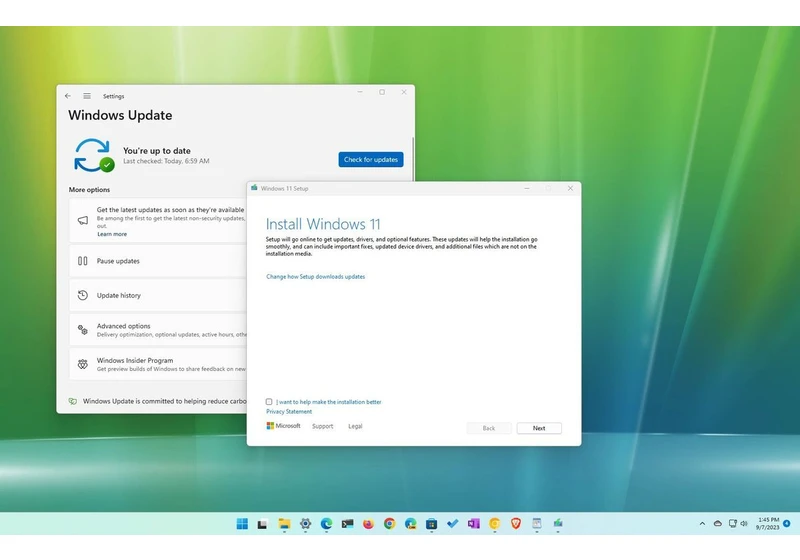Launch Microsoft Edge from the taskbar

click(327, 524)
